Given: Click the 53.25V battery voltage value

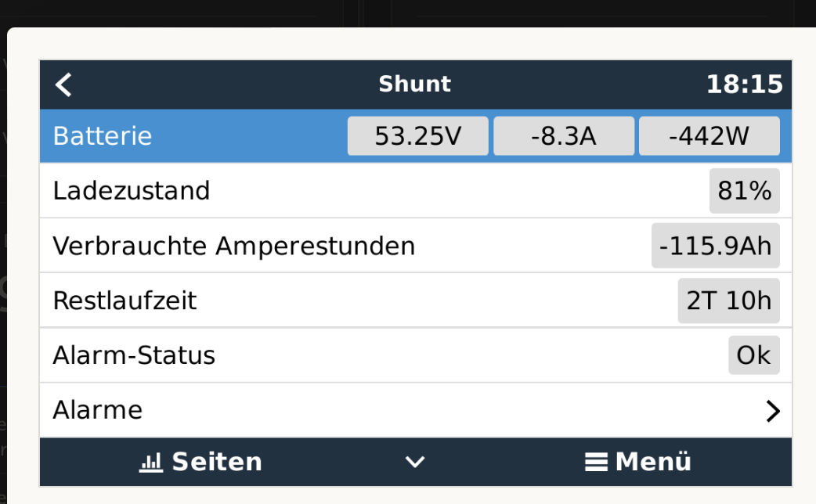Looking at the screenshot, I should point(418,136).
